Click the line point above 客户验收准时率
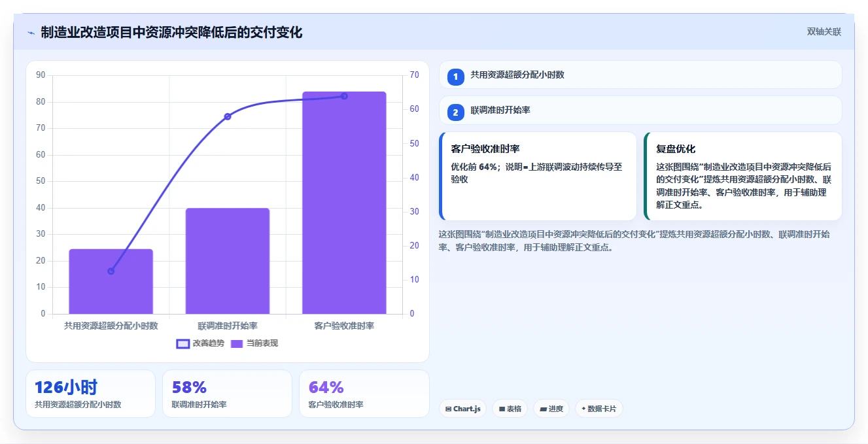This screenshot has height=444, width=868. pos(344,96)
